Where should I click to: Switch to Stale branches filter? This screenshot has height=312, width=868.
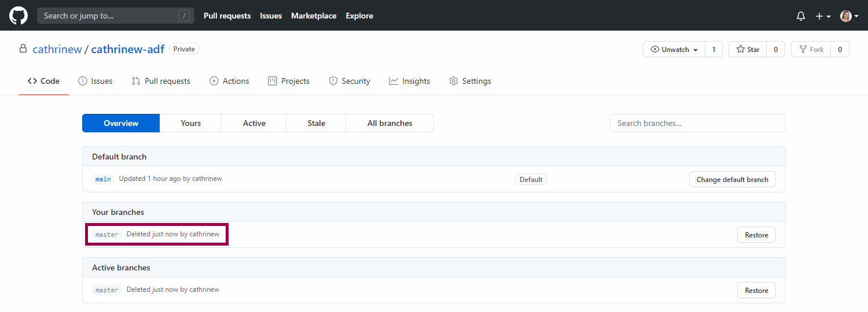pyautogui.click(x=316, y=123)
